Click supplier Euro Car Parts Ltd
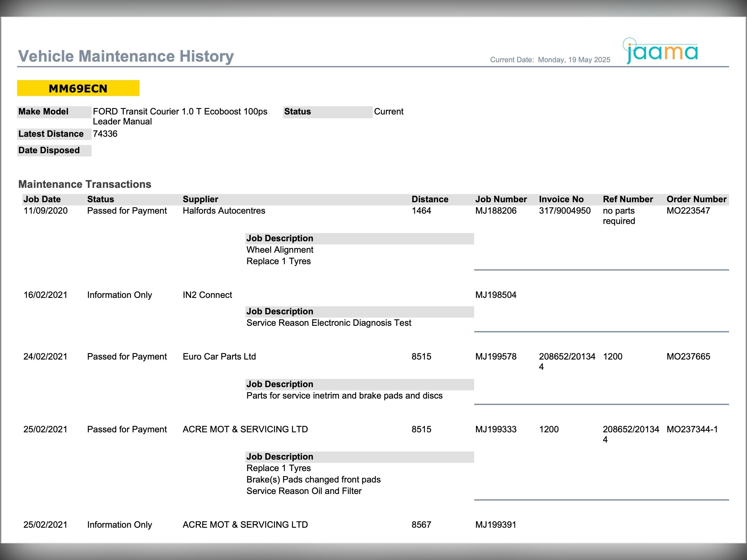 click(219, 356)
